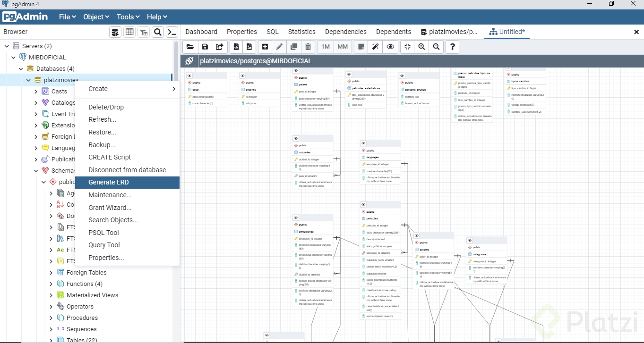Click the View Data grid icon in Browser header
The height and width of the screenshot is (343, 644).
click(129, 32)
